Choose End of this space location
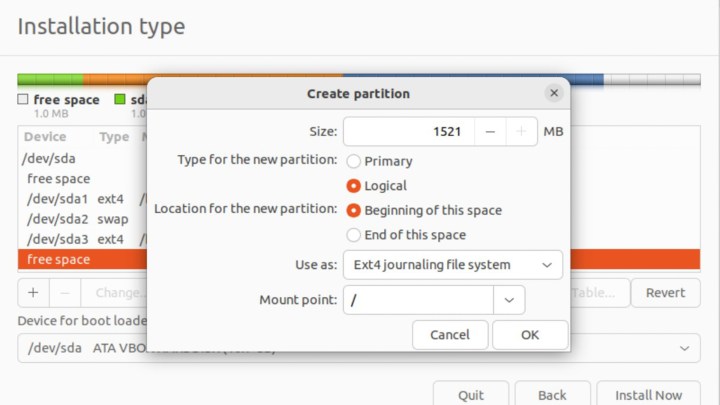Image resolution: width=720 pixels, height=405 pixels. coord(353,235)
